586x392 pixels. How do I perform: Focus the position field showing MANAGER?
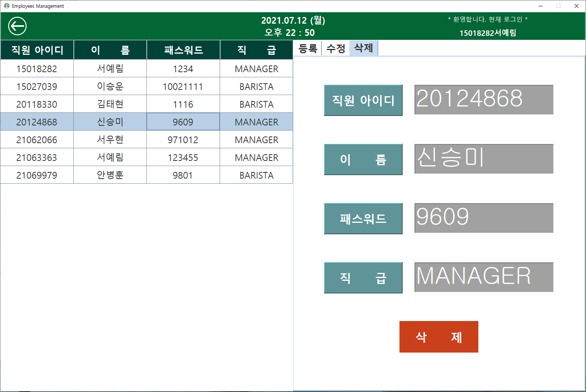pyautogui.click(x=484, y=277)
